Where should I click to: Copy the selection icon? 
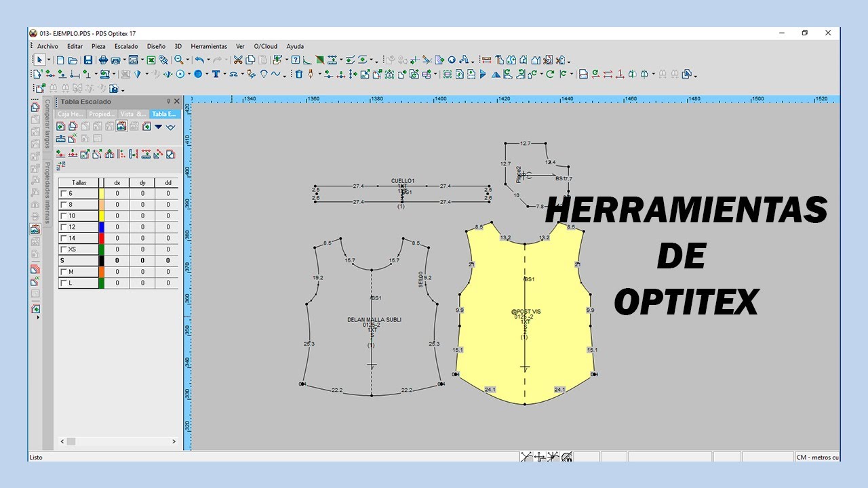coord(250,60)
